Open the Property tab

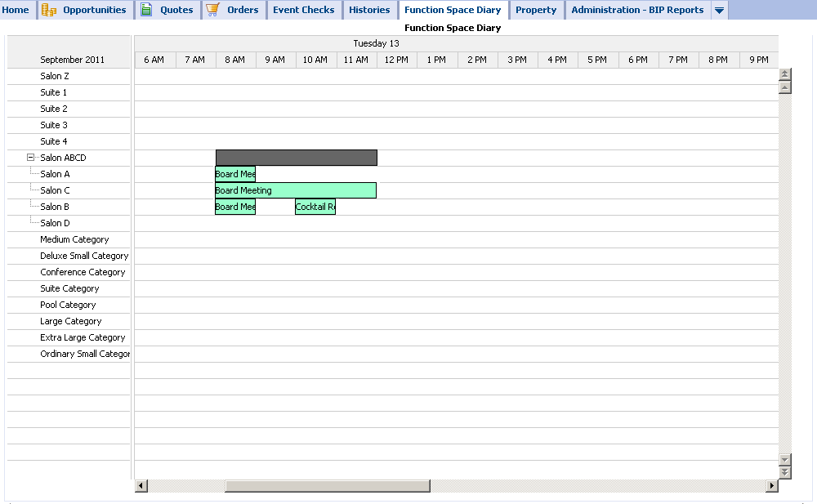click(536, 10)
